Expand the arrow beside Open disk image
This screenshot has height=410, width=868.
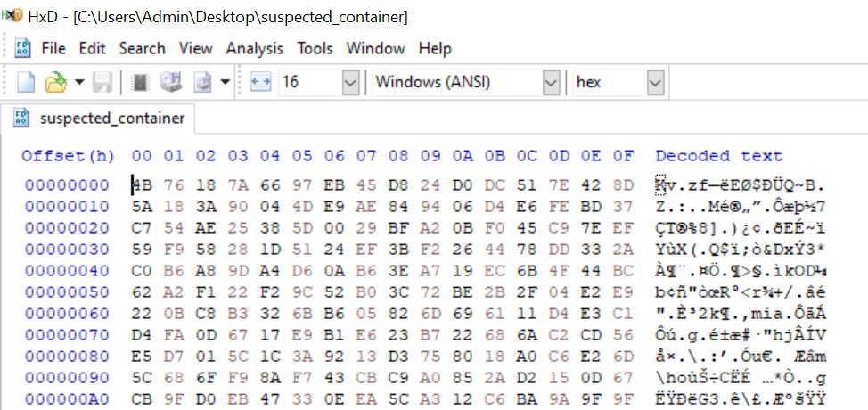click(225, 83)
